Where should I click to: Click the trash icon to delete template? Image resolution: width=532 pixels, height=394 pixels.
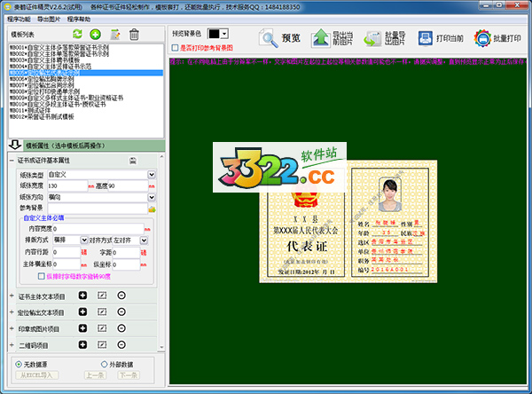point(134,35)
